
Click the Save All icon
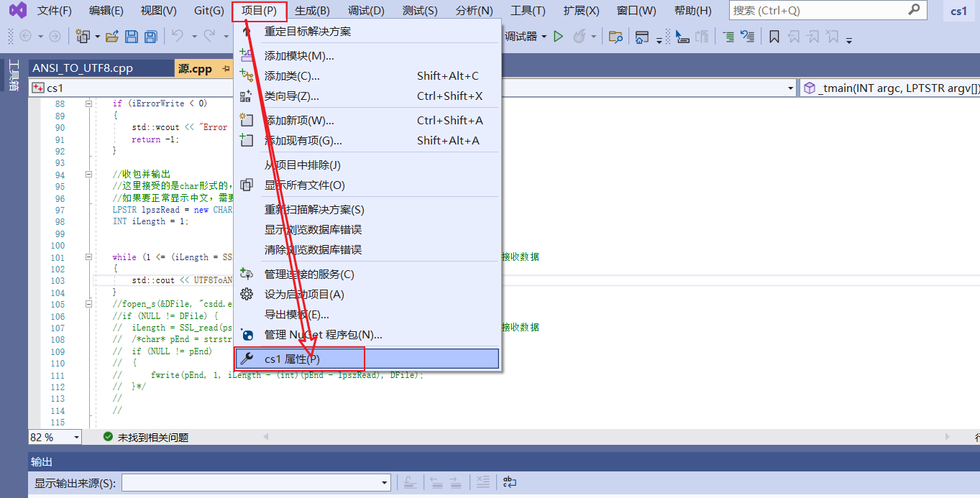(150, 36)
